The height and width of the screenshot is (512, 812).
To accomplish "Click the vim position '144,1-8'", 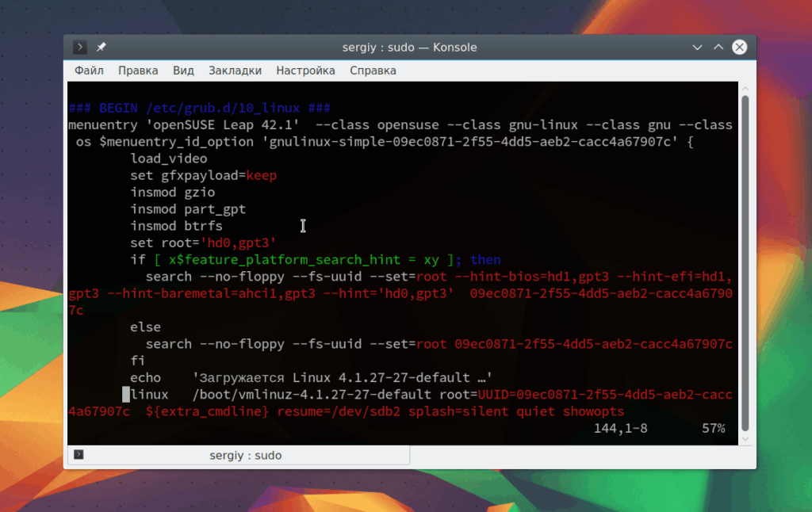I will [620, 428].
